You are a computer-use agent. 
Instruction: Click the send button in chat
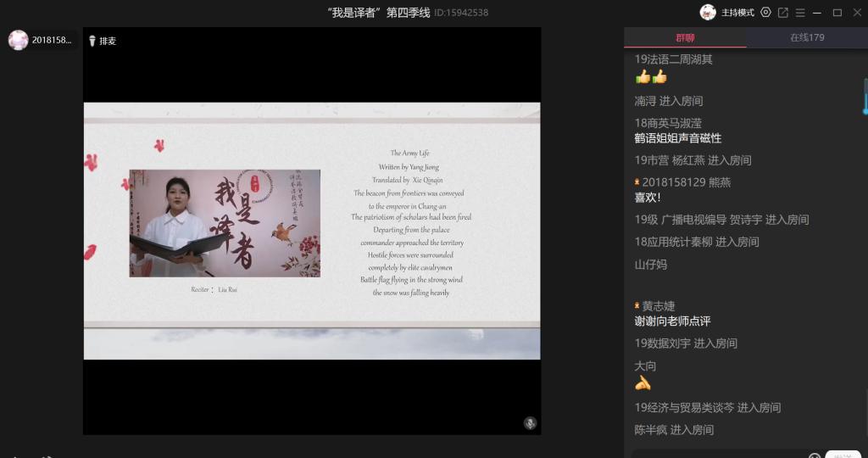(843, 455)
